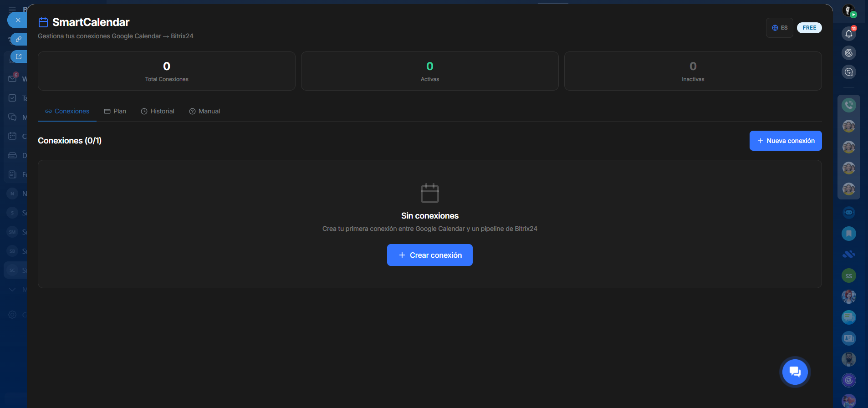Close the SmartCalendar slider panel
Screen dimensions: 868x408
pos(18,20)
